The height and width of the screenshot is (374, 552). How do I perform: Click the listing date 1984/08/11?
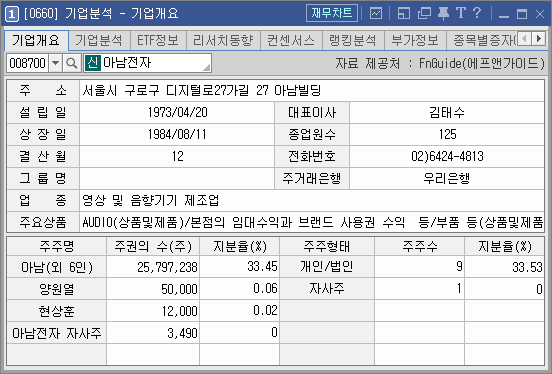(177, 135)
